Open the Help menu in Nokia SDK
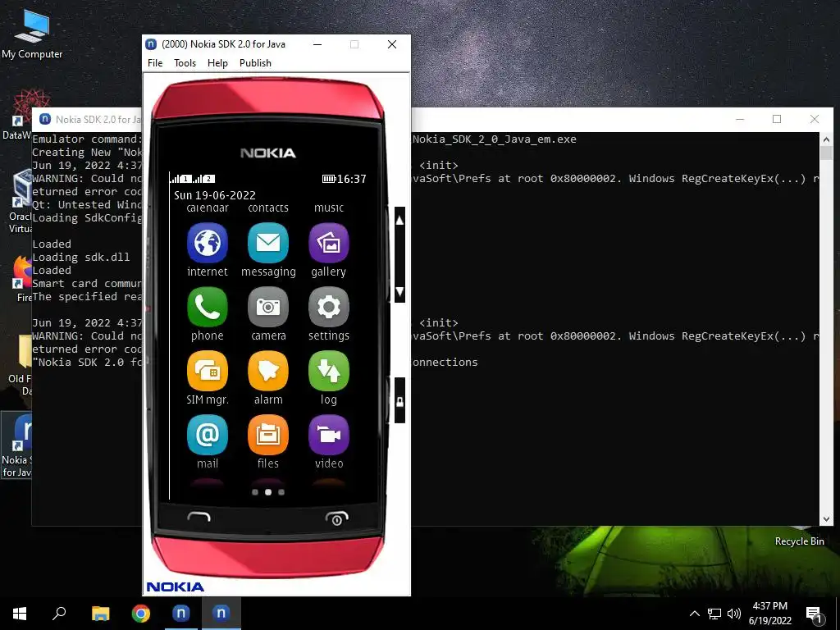 [x=217, y=62]
